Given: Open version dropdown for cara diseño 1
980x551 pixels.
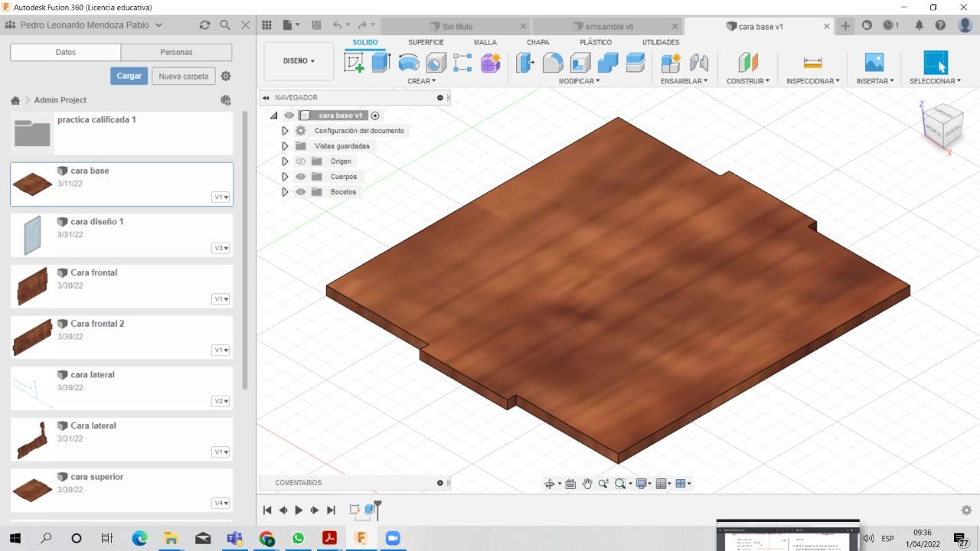Looking at the screenshot, I should (x=220, y=248).
